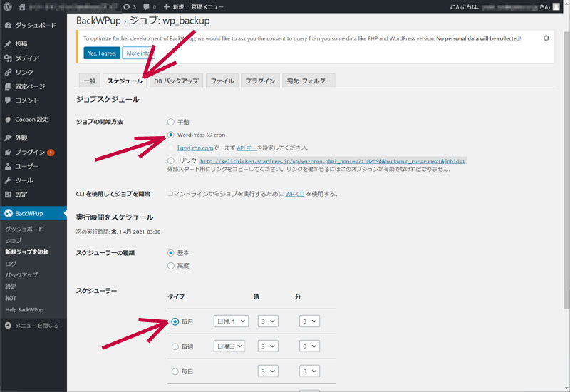Image resolution: width=570 pixels, height=392 pixels.
Task: Click the WordPress logo in admin bar
Action: [8, 6]
